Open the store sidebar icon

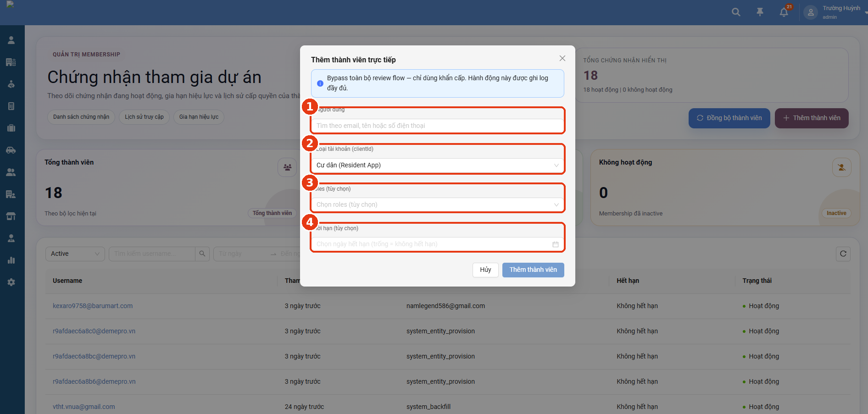[11, 216]
